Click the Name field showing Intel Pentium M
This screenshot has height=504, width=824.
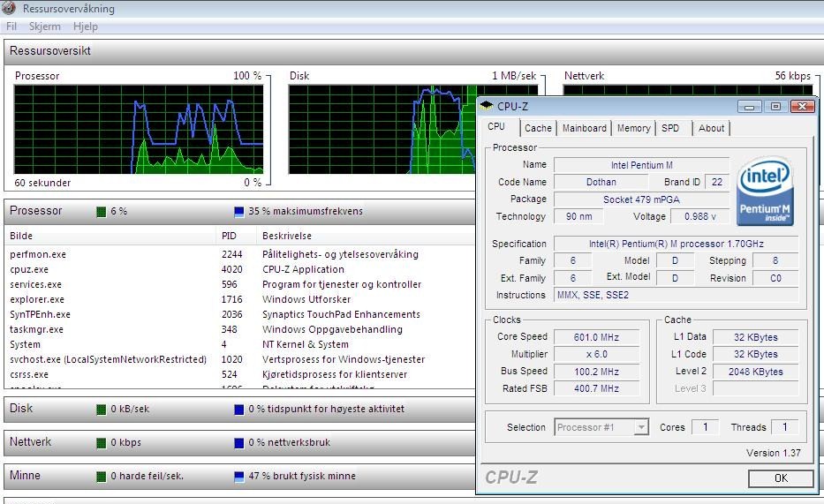(x=642, y=165)
